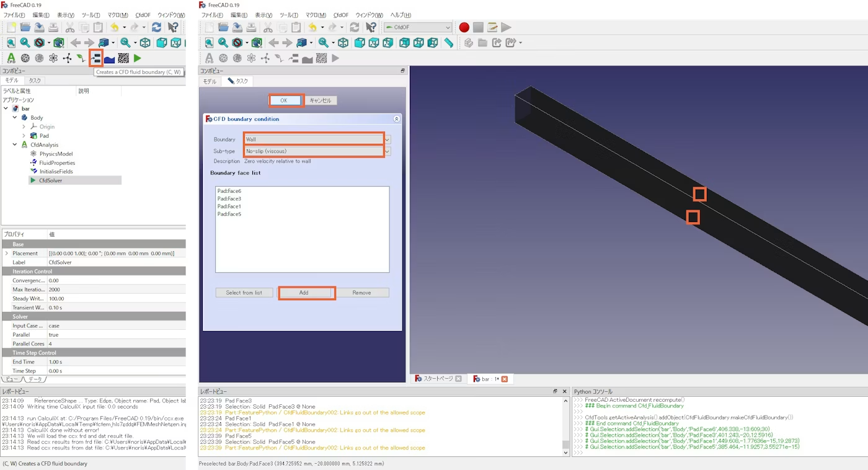Collapse the CfdAnalysis tree node
The image size is (868, 470).
[x=15, y=144]
